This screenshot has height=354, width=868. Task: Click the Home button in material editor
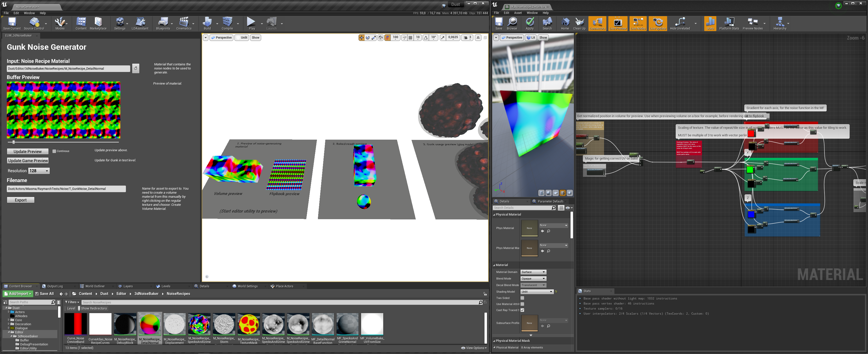565,23
